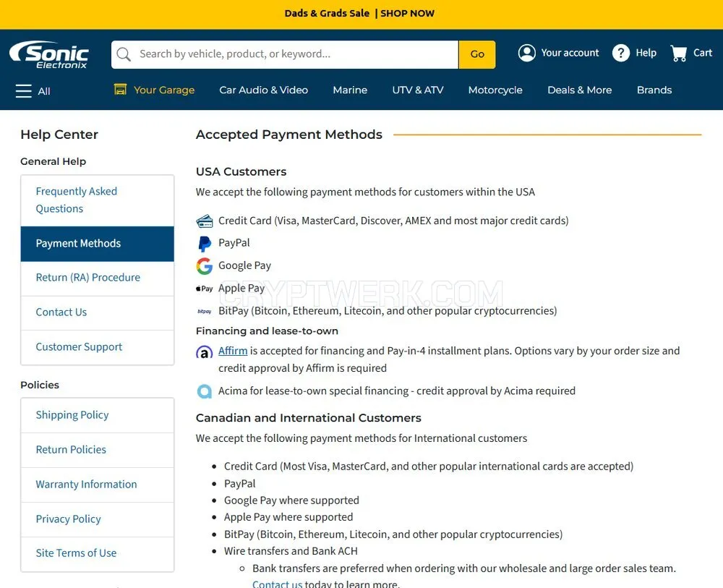Screen dimensions: 723x588
Task: Open the All hamburger menu icon
Action: pyautogui.click(x=24, y=91)
